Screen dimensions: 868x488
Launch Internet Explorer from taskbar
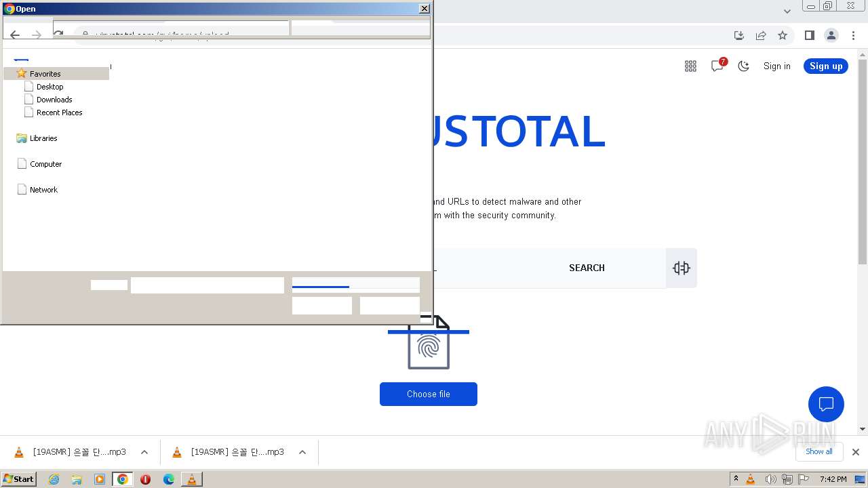[x=54, y=479]
